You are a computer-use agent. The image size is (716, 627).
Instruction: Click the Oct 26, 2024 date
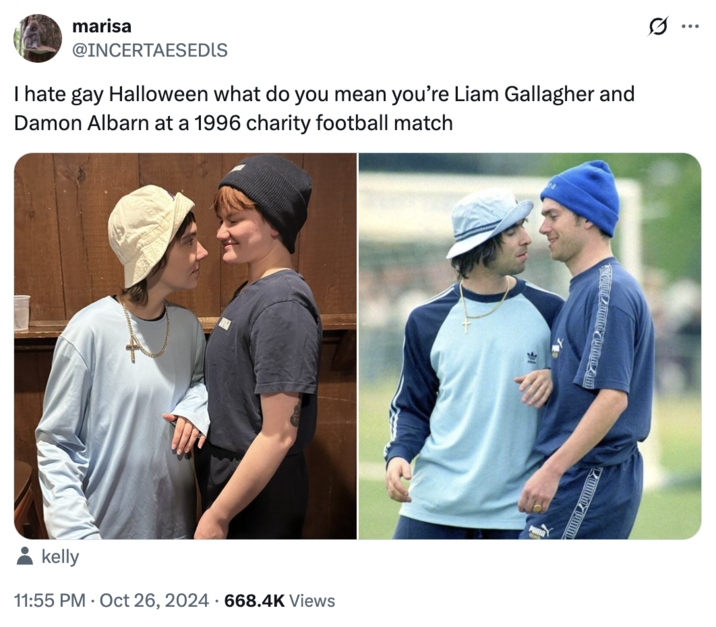click(x=154, y=600)
